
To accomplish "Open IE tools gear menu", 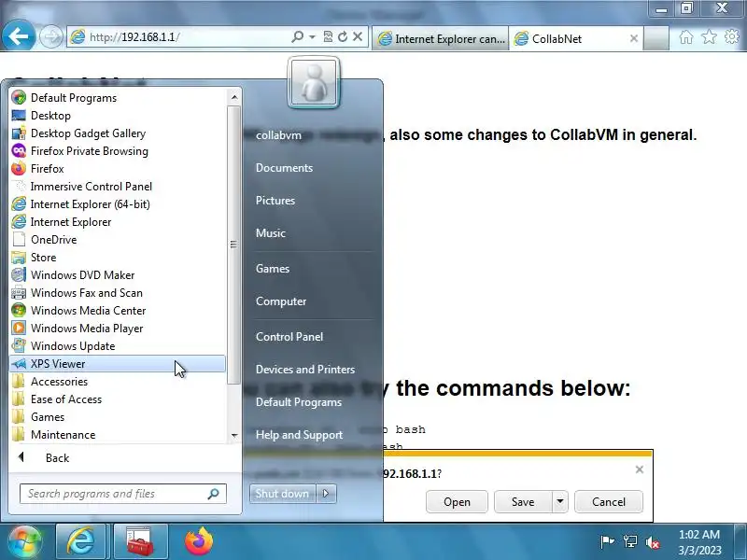I will pos(732,37).
